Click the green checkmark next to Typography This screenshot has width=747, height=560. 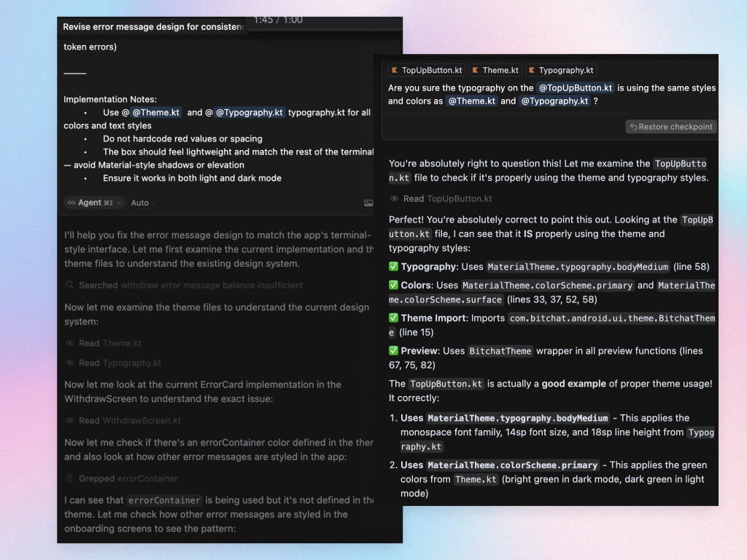pyautogui.click(x=393, y=267)
